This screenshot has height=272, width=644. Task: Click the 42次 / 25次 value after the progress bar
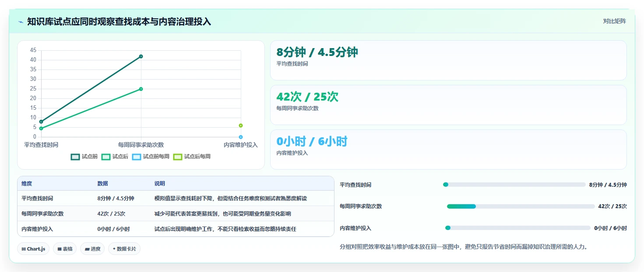click(612, 206)
